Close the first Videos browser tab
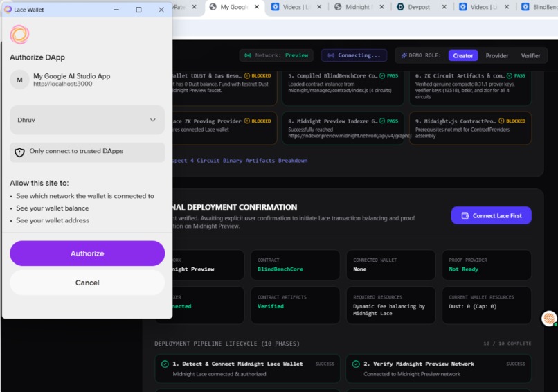This screenshot has width=558, height=392. 319,7
